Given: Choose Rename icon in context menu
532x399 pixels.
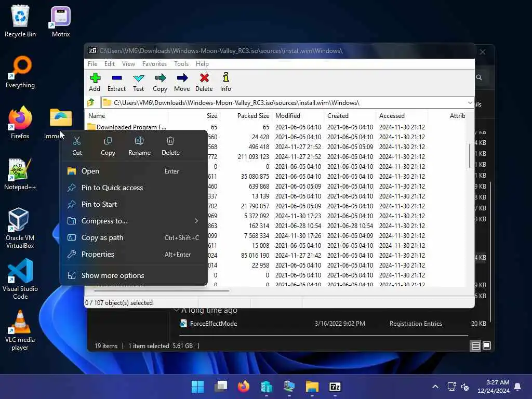Looking at the screenshot, I should [139, 146].
